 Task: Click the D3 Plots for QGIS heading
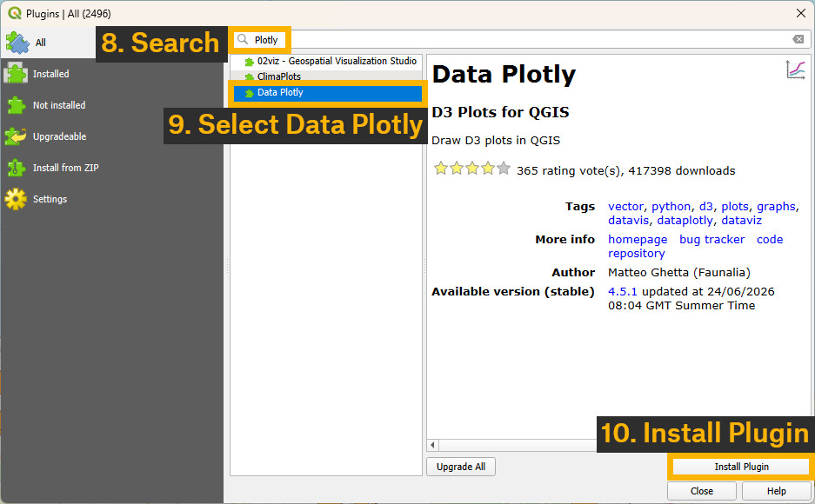point(500,112)
